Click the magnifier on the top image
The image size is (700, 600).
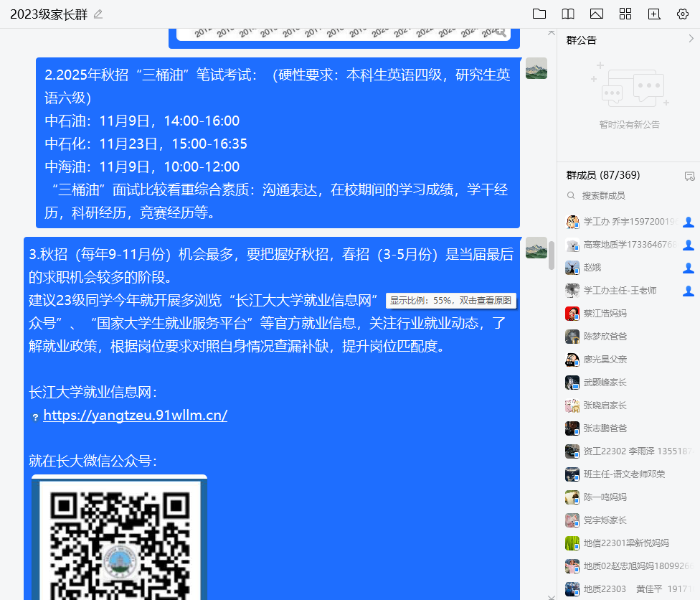501,33
